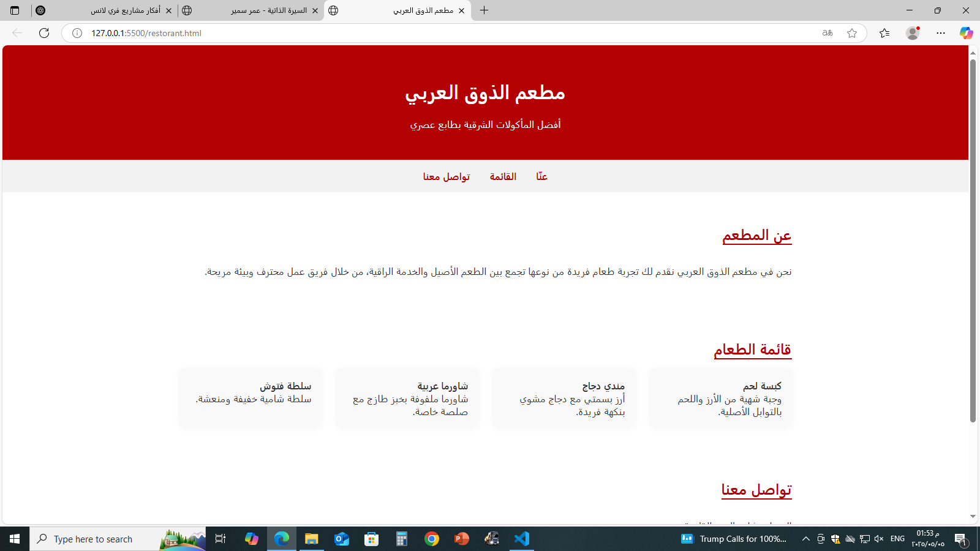Viewport: 980px width, 551px height.
Task: Open the network status tray icon
Action: (865, 539)
